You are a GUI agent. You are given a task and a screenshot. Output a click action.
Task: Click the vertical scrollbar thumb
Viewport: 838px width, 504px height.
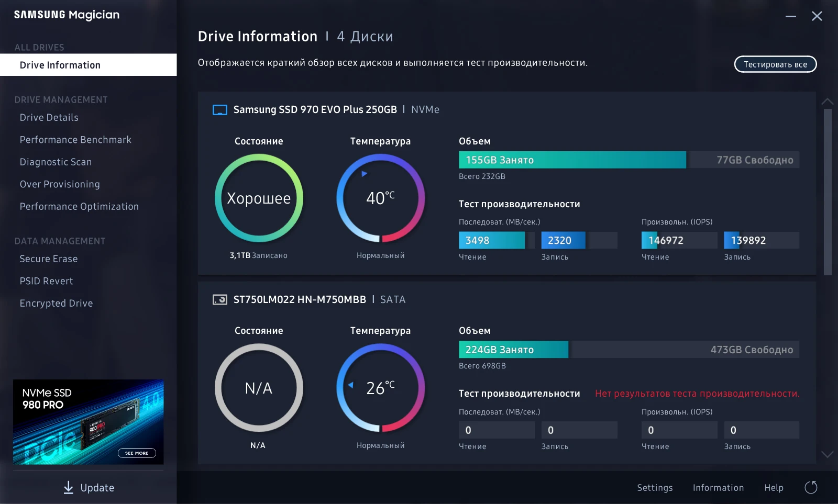(x=828, y=192)
